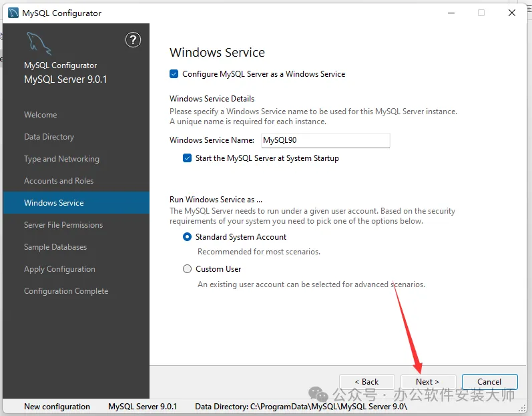
Task: Click the Next > button
Action: 428,382
